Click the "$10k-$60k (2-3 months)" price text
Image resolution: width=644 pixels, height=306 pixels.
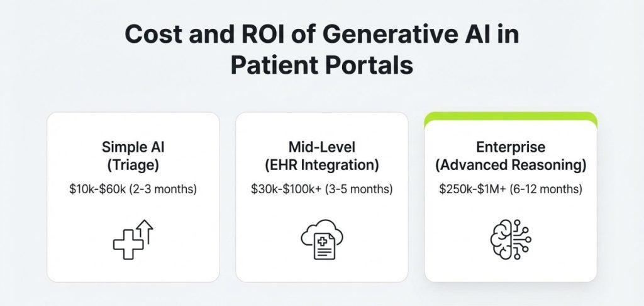(133, 188)
